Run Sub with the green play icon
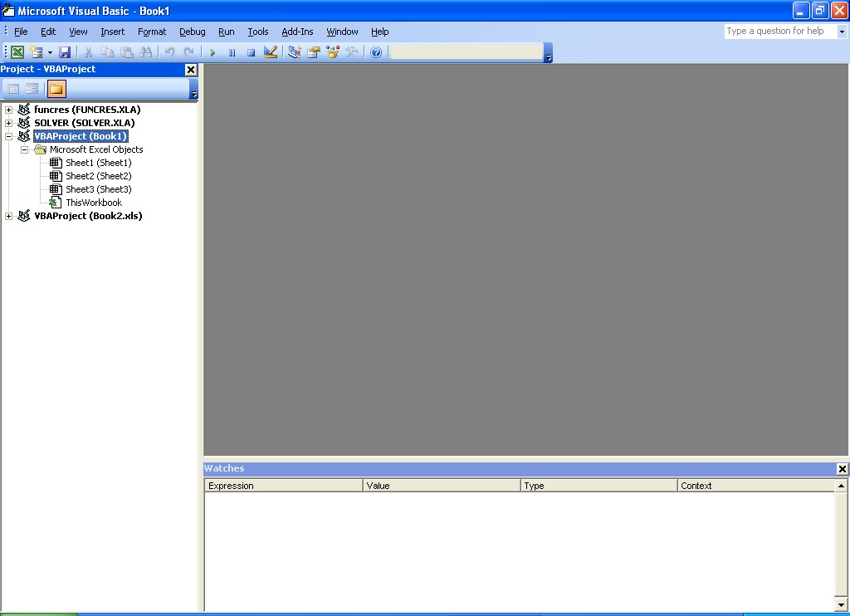Viewport: 850px width, 616px height. coord(212,52)
